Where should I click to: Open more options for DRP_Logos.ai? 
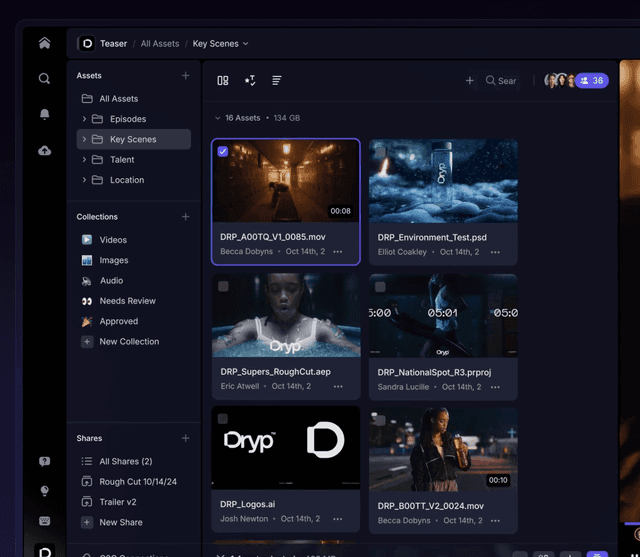[x=338, y=519]
